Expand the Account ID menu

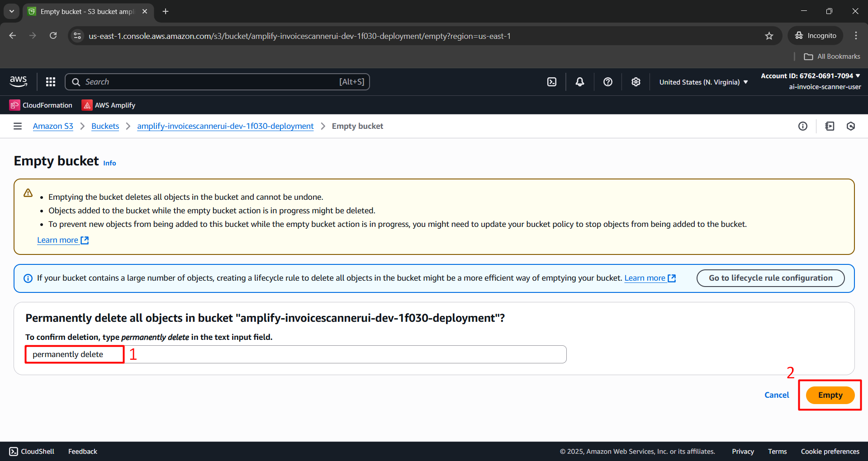pyautogui.click(x=810, y=76)
